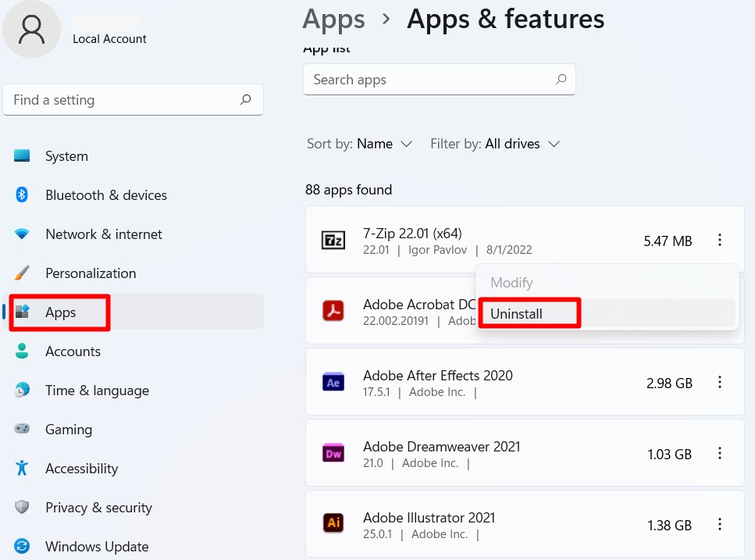Open Bluetooth & devices settings

[x=105, y=195]
